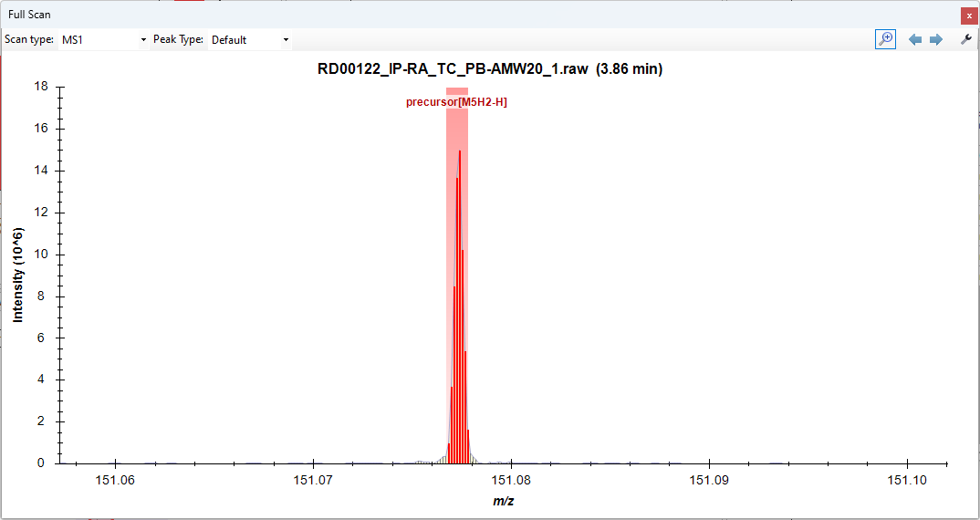Click the m/z x-axis label

(503, 501)
